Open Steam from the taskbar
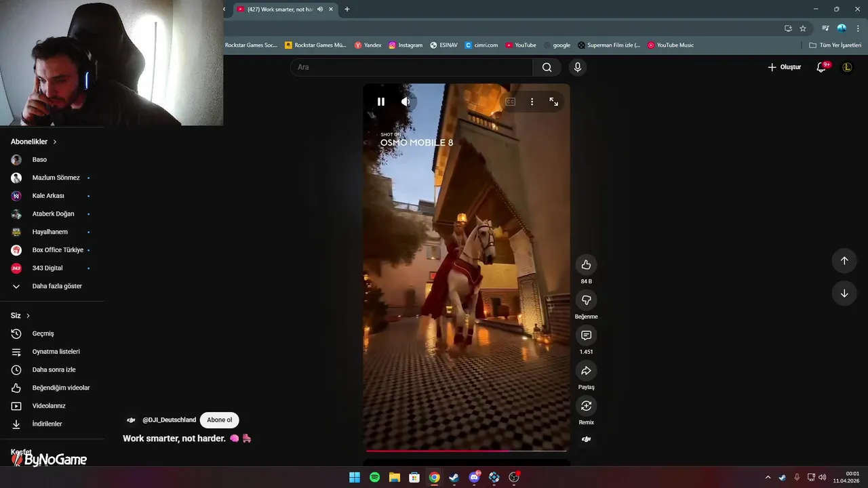 pos(454,477)
